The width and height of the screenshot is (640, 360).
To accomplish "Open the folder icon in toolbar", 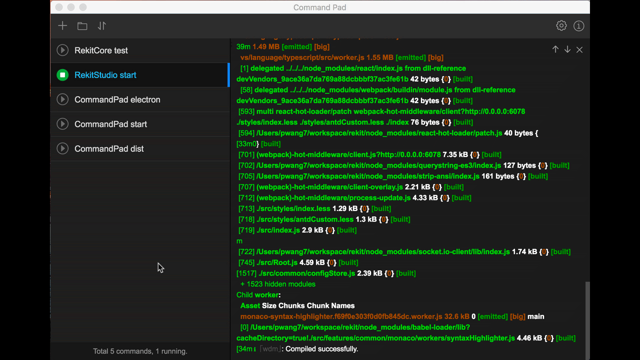I will (x=82, y=26).
